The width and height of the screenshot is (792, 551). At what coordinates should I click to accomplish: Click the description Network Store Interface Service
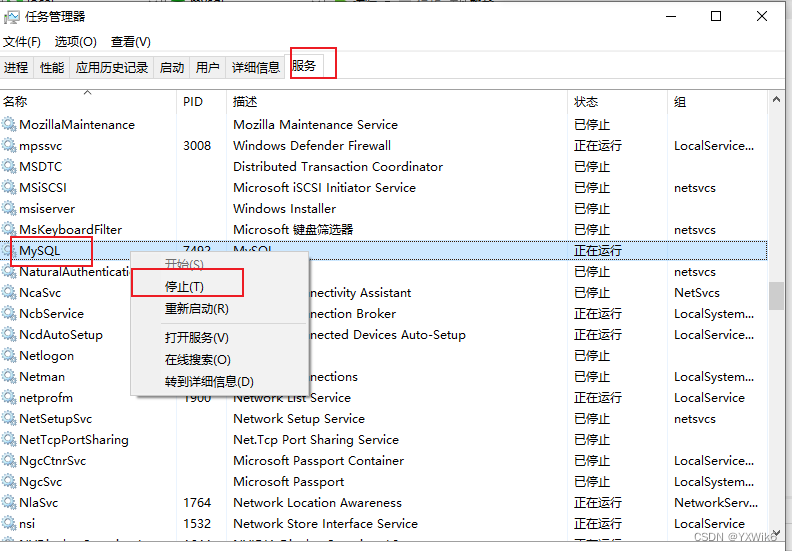pyautogui.click(x=325, y=524)
